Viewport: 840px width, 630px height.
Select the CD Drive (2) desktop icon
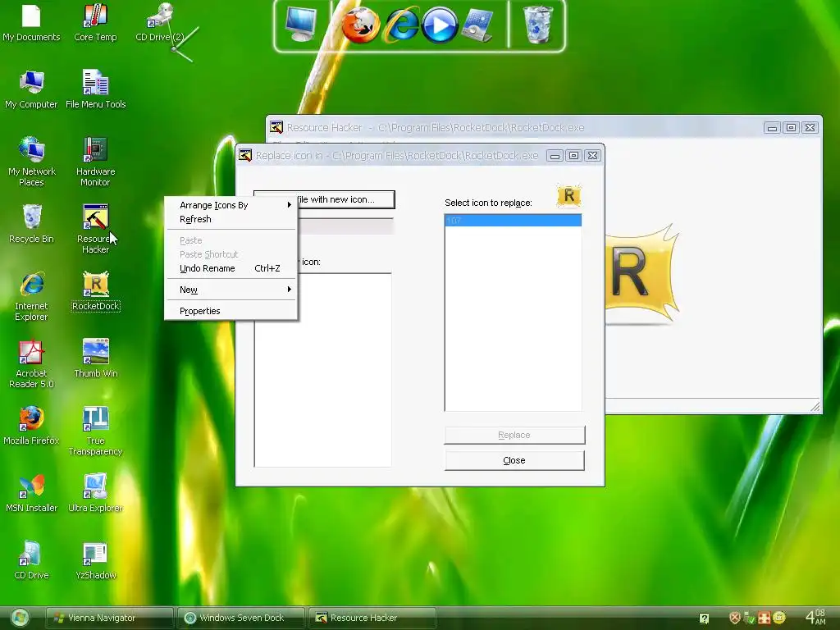[x=159, y=23]
